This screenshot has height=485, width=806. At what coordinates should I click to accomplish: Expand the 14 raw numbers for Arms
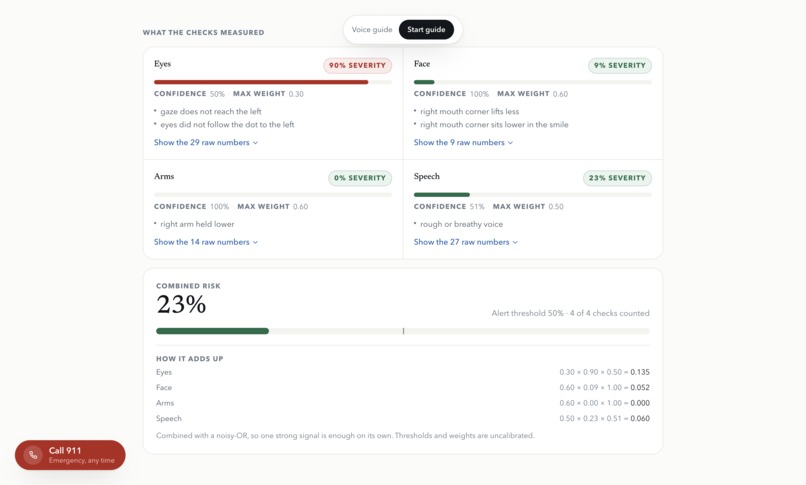(x=206, y=242)
